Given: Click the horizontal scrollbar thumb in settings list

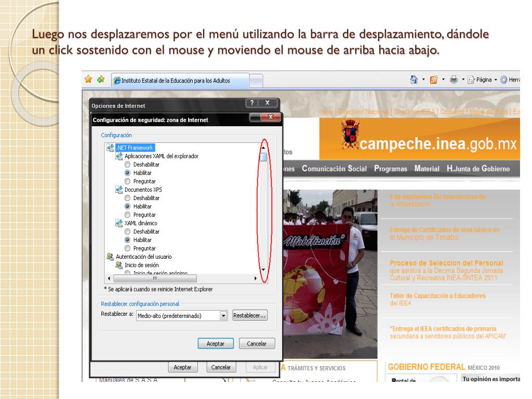Looking at the screenshot, I should (x=155, y=278).
